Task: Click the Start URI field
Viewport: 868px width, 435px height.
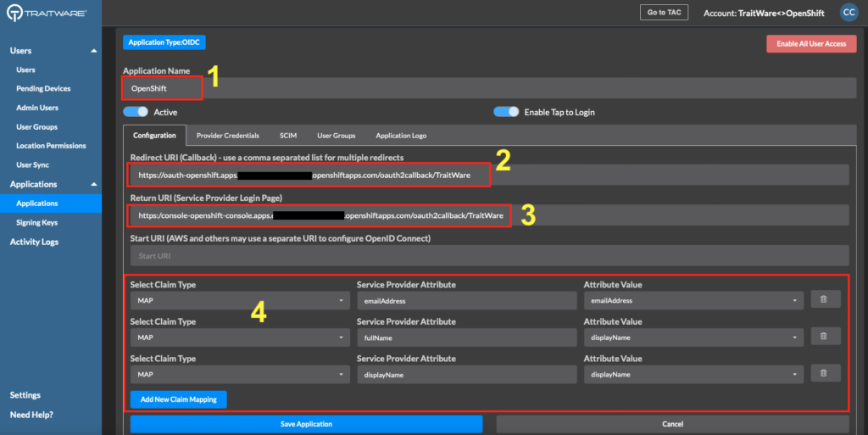Action: (489, 256)
